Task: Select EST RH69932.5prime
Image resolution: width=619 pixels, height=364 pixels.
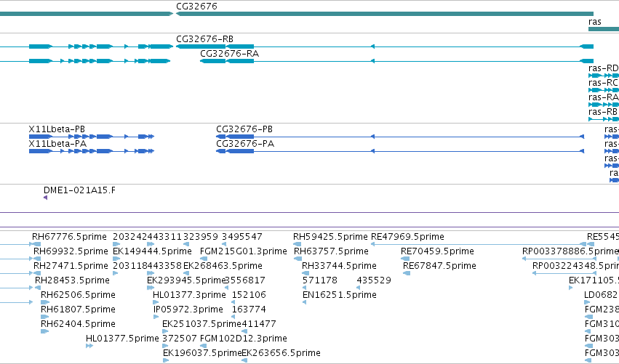Action: coord(71,251)
